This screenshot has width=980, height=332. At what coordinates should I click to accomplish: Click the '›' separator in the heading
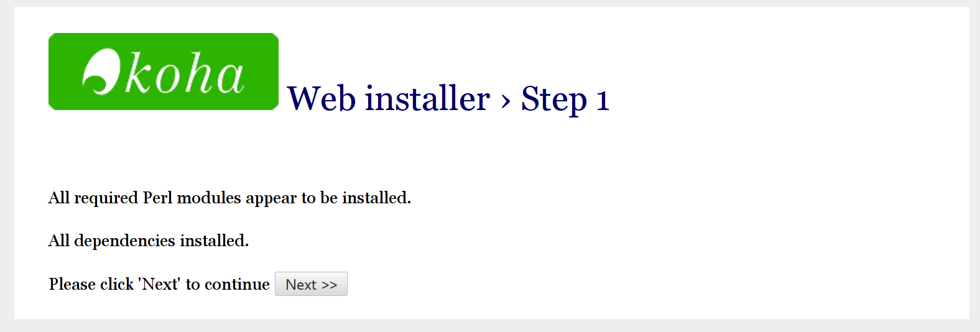tap(506, 99)
